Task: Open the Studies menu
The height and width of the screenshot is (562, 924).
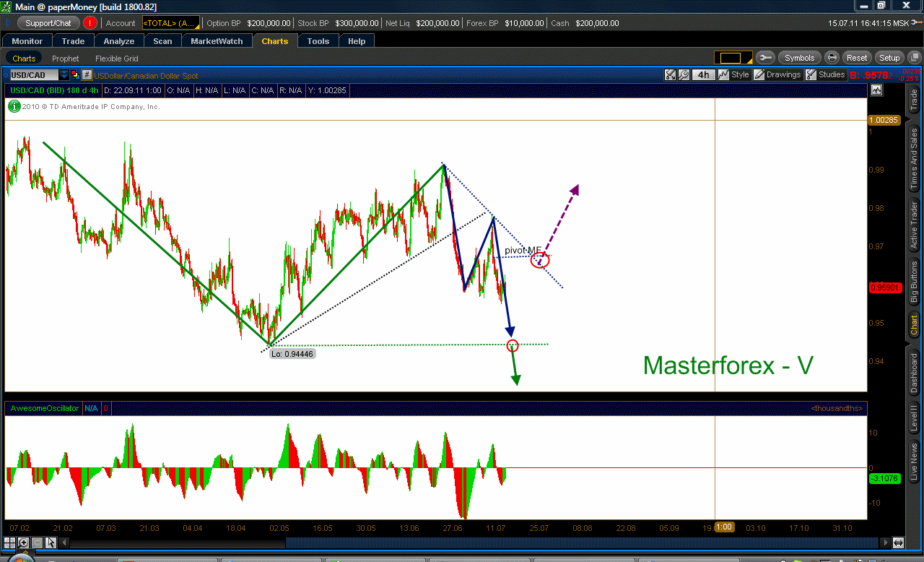Action: click(825, 74)
